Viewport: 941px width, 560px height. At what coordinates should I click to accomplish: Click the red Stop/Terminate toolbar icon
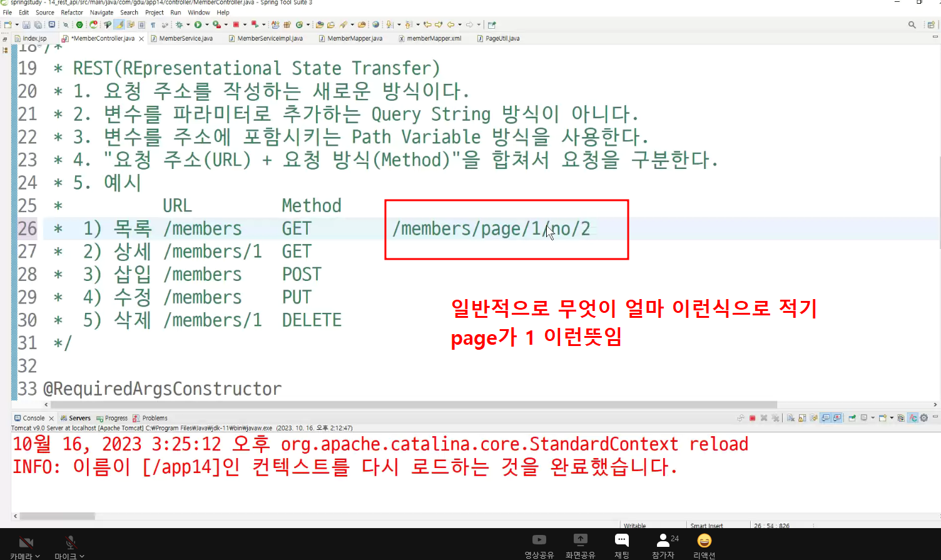click(x=236, y=25)
